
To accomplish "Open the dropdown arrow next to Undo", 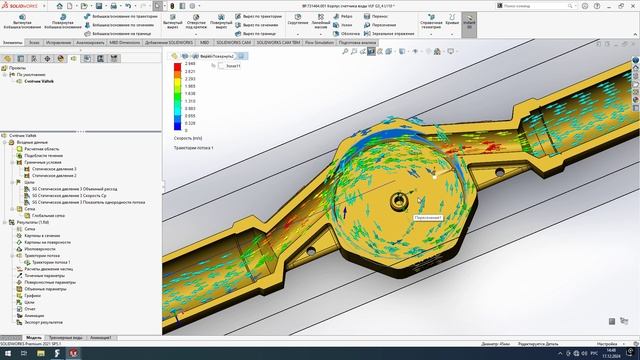I will (135, 6).
